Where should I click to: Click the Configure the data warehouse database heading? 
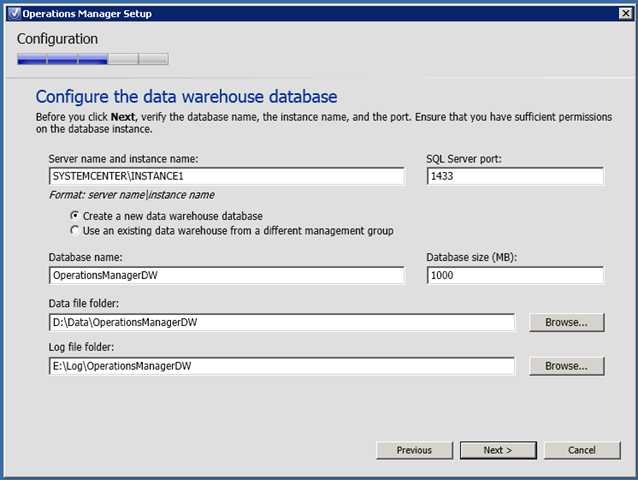[x=186, y=97]
